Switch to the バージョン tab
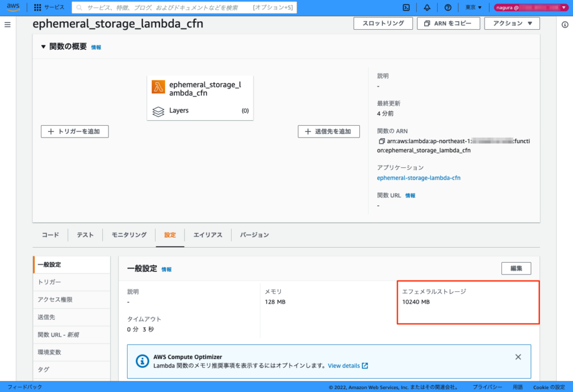Screen dimensions: 573x392 [255, 235]
